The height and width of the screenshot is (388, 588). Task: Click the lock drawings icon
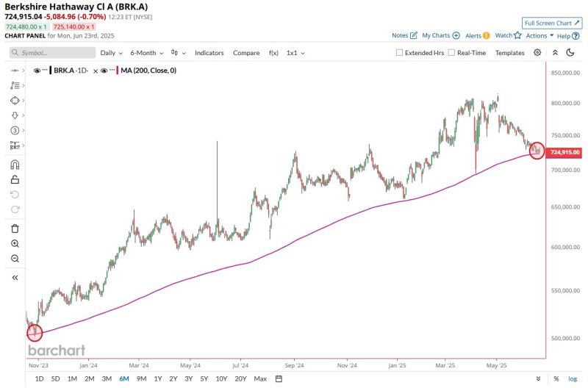(15, 179)
